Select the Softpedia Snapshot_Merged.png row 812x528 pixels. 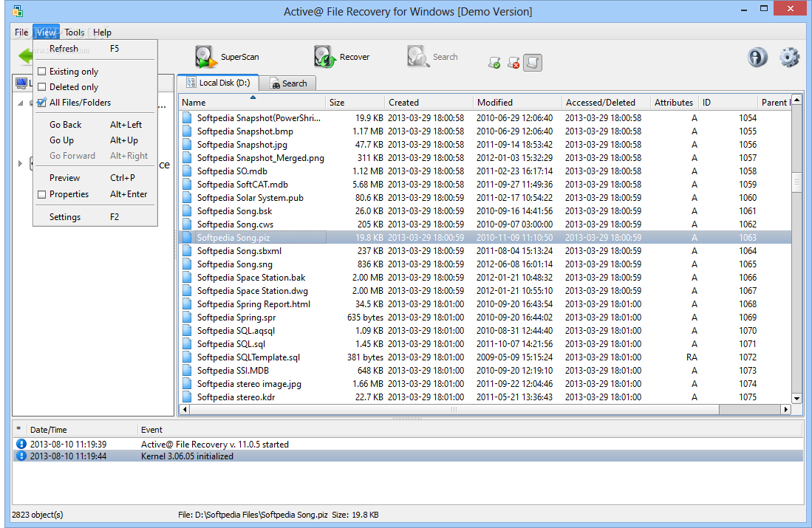[485, 158]
